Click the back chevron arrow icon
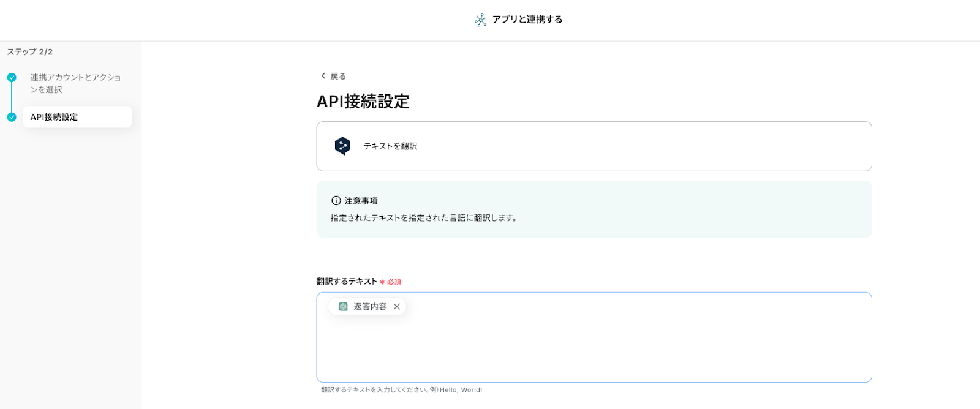This screenshot has height=409, width=980. click(323, 76)
